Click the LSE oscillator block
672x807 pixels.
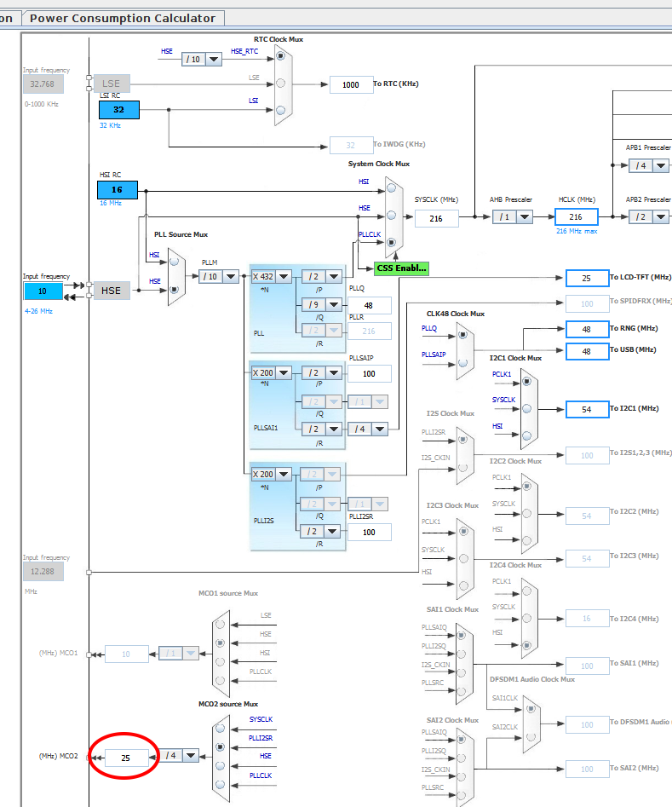coord(111,84)
